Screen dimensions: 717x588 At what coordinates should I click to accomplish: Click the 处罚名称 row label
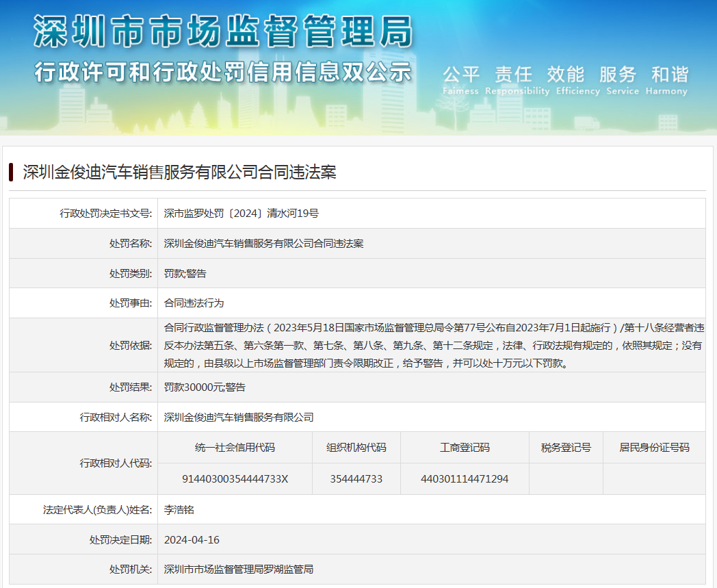tap(130, 244)
